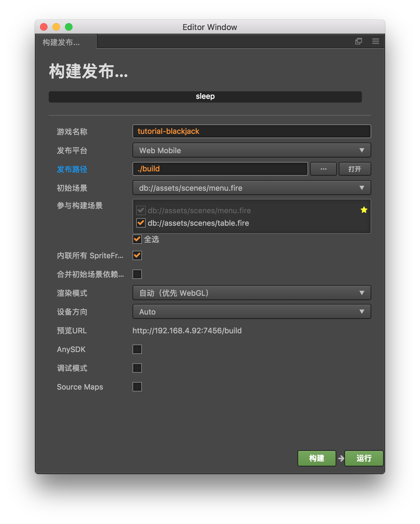Screen dimensions: 420x524
Task: Click the 打开 button
Action: point(355,169)
